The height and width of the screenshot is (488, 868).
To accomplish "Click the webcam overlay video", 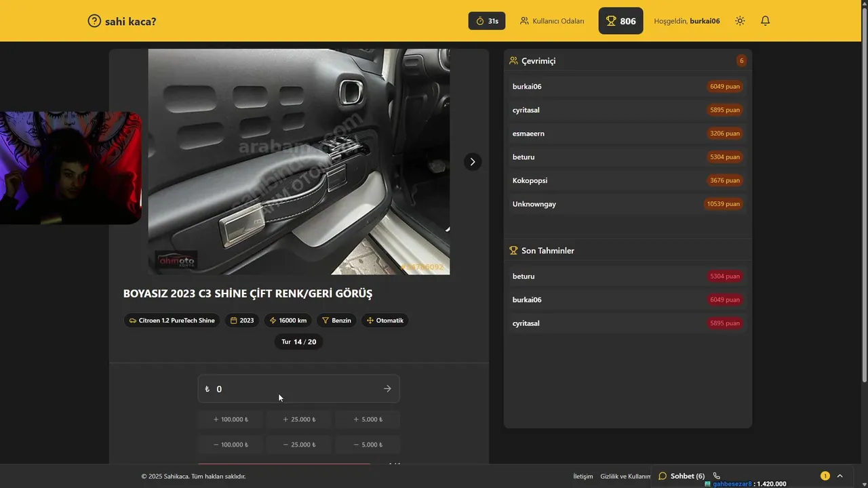I will 71,167.
